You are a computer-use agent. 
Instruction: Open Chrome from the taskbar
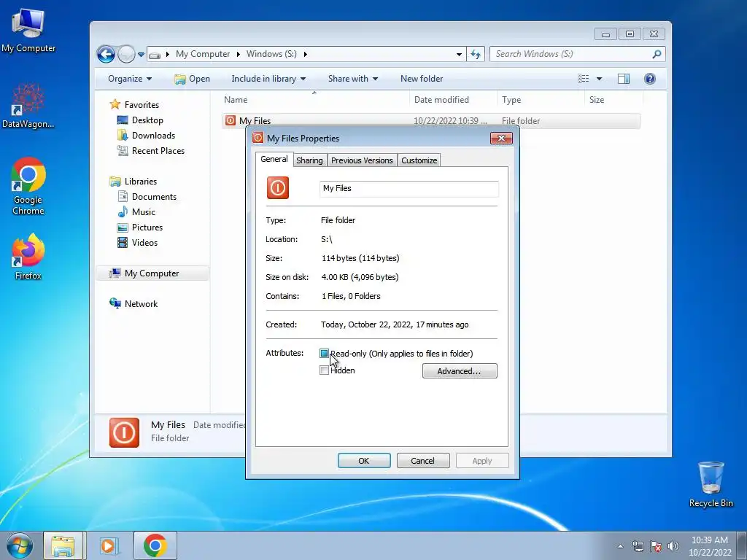pyautogui.click(x=155, y=545)
